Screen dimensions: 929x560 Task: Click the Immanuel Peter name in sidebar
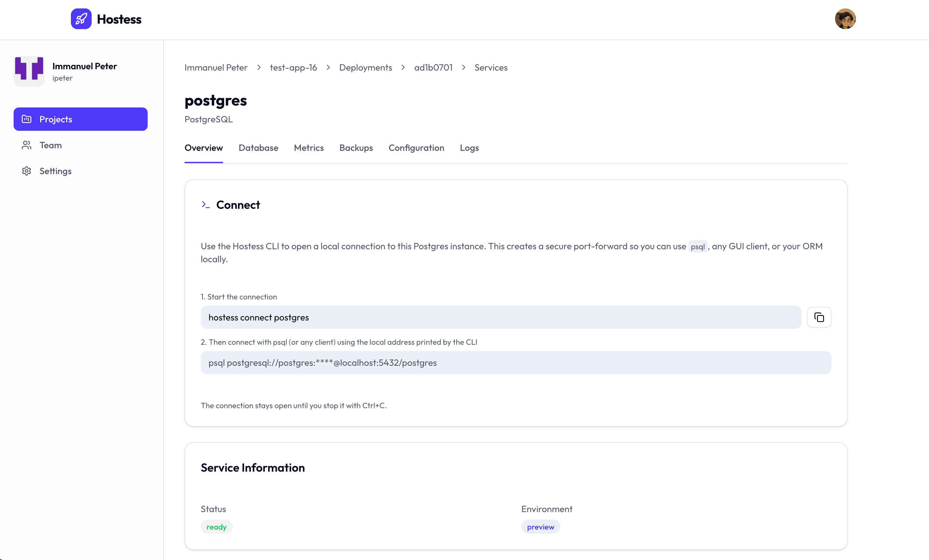coord(85,66)
